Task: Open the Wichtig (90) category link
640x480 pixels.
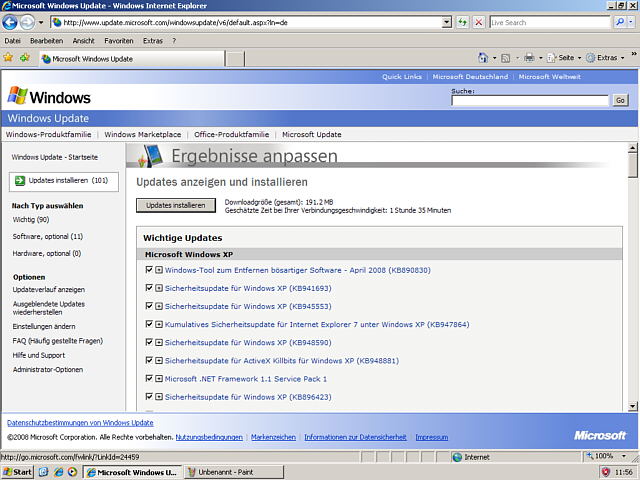Action: click(x=31, y=220)
